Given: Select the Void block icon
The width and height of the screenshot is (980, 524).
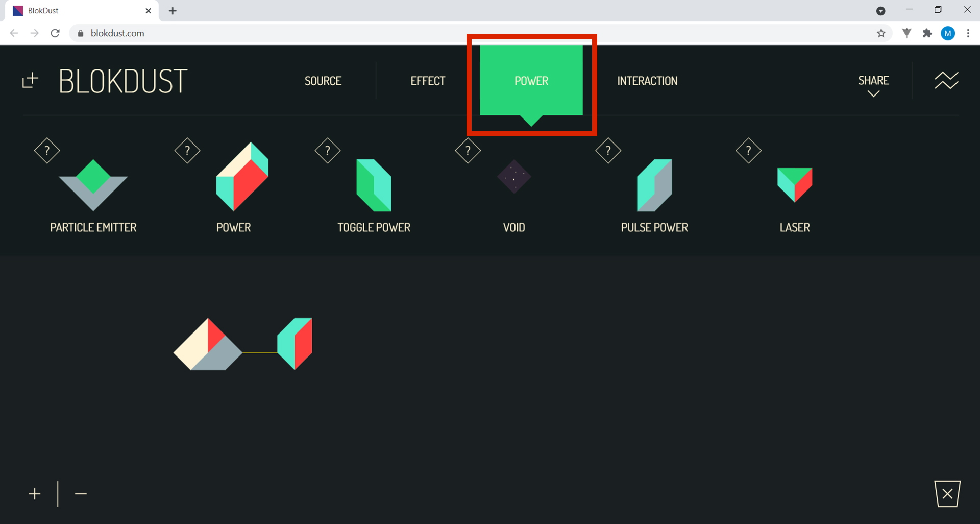Looking at the screenshot, I should pyautogui.click(x=514, y=177).
